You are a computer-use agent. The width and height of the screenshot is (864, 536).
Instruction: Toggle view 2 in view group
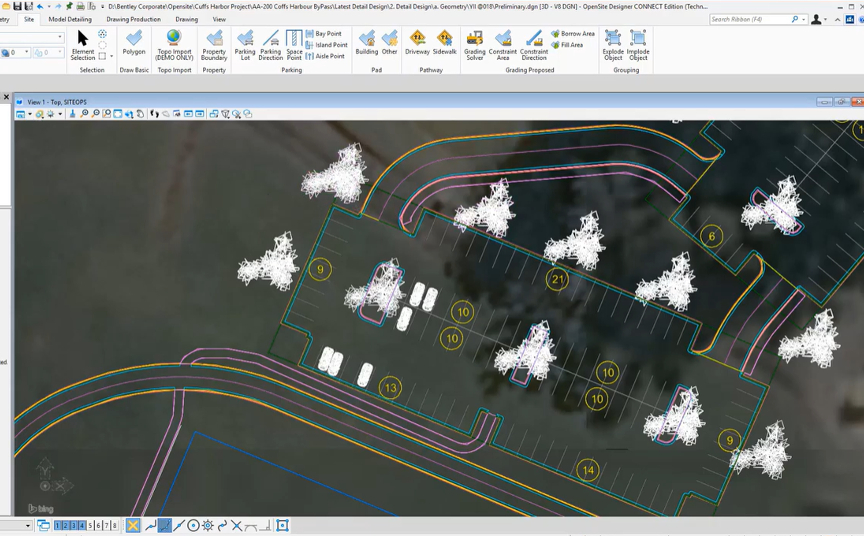(65, 526)
